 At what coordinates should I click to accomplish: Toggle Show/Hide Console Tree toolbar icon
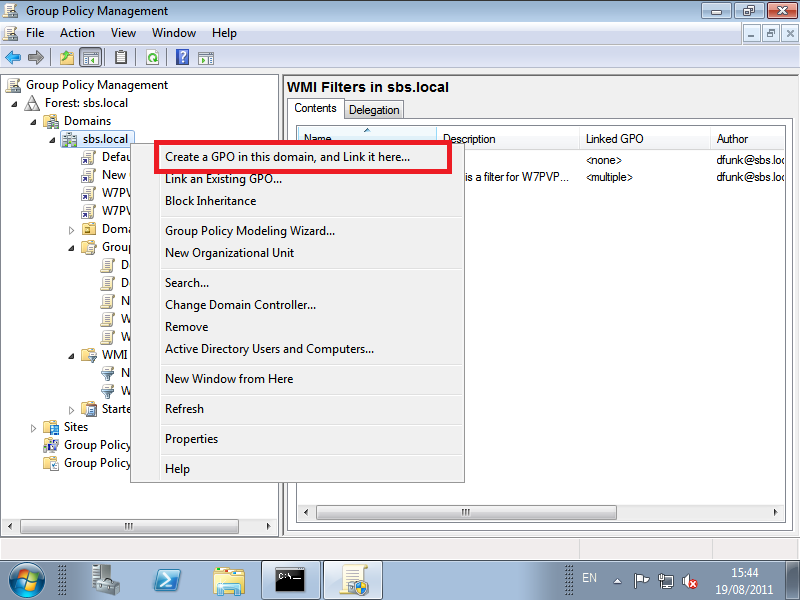(x=91, y=58)
